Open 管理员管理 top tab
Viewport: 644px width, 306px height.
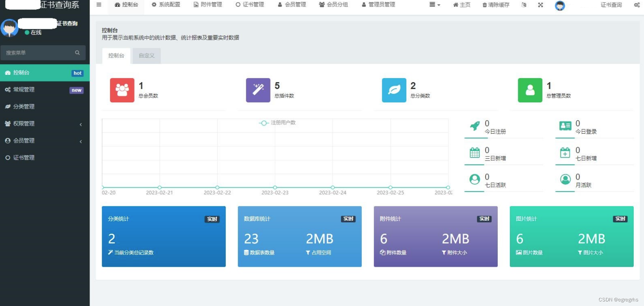[x=378, y=5]
